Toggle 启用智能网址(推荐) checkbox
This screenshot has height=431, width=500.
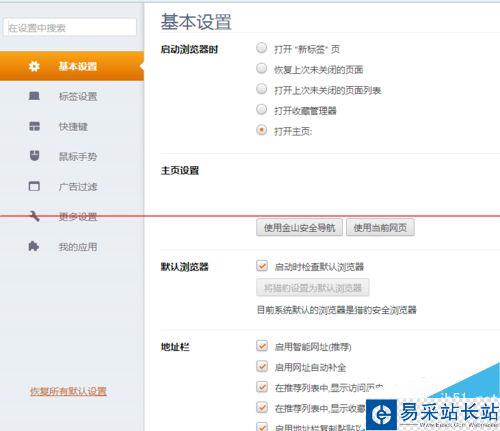262,346
